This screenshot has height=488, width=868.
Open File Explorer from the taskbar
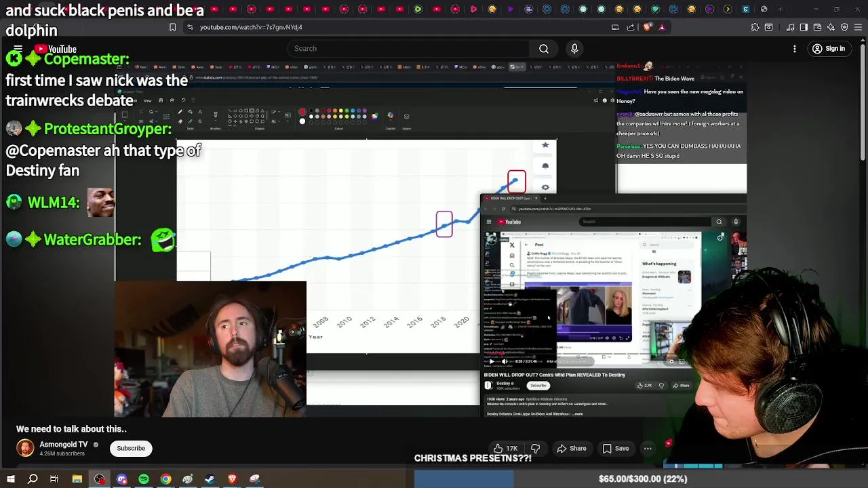point(77,479)
